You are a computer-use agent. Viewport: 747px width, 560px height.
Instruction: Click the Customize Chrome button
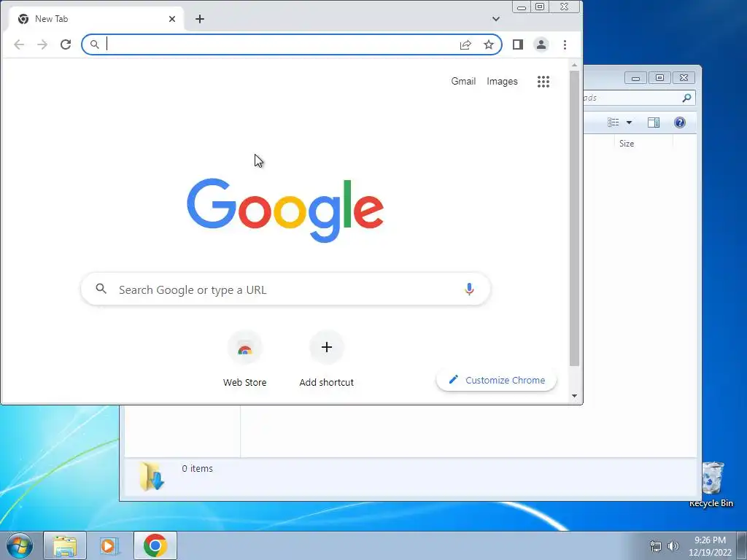pos(496,380)
